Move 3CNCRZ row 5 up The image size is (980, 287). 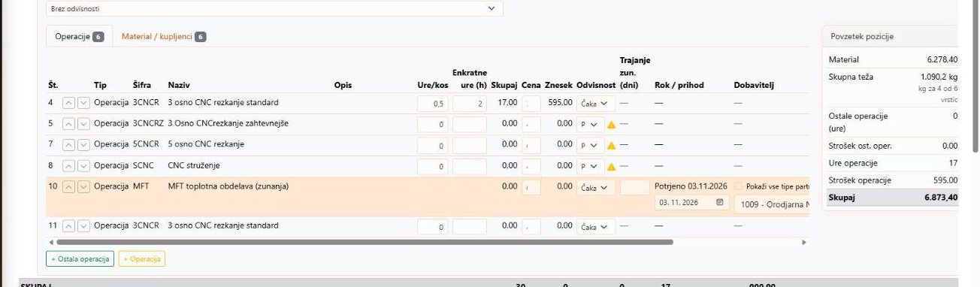[68, 124]
